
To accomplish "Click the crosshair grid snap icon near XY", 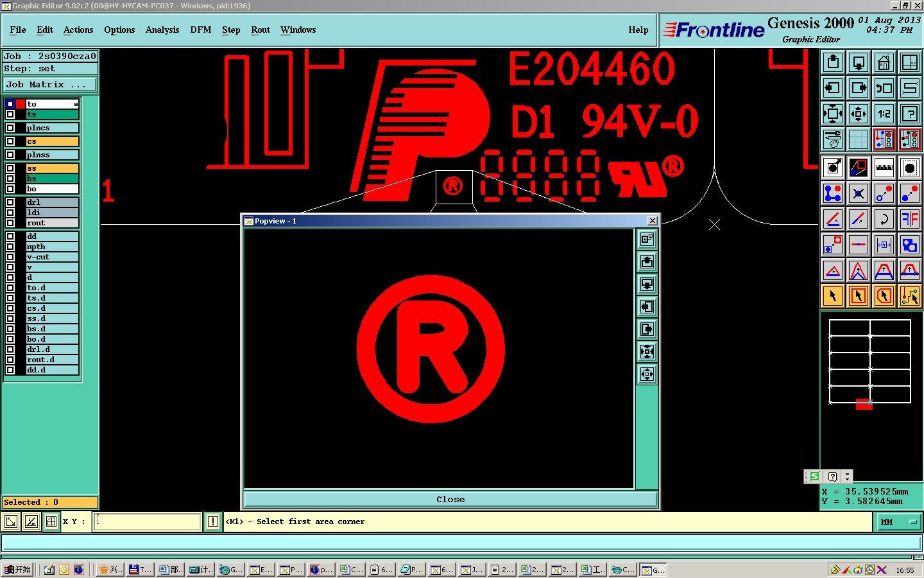I will pyautogui.click(x=51, y=521).
